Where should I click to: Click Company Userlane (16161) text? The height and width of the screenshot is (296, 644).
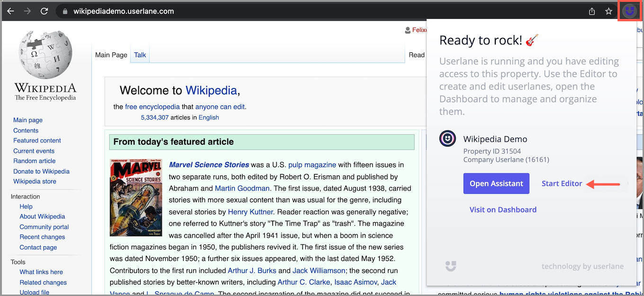(x=506, y=160)
